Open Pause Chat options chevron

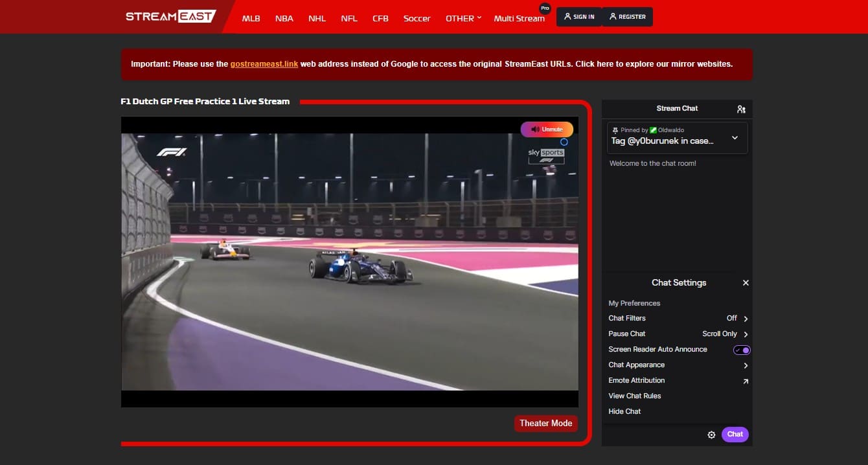[746, 334]
